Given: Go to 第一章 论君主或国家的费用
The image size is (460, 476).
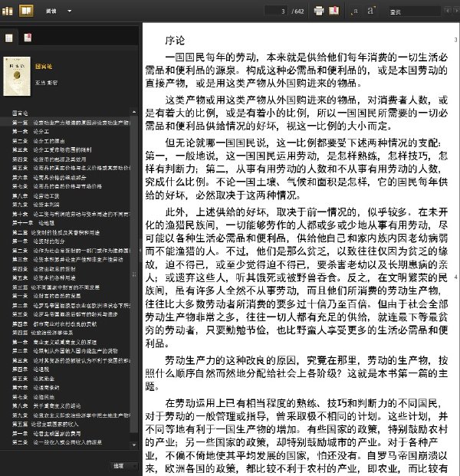Looking at the screenshot, I should click(x=47, y=434).
